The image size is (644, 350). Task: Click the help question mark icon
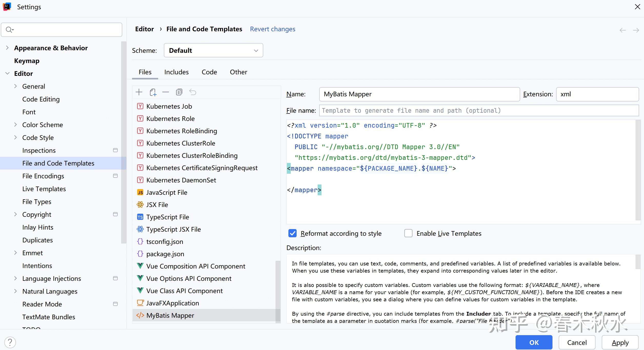10,342
